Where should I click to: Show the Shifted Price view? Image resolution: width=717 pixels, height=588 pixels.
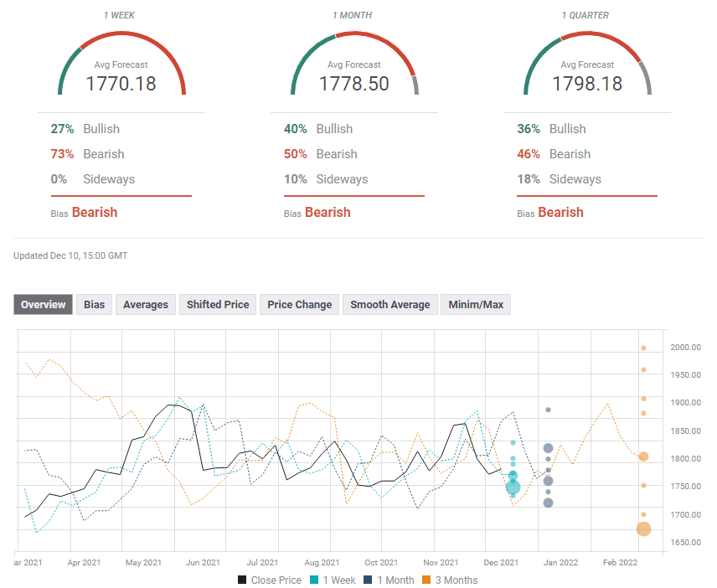pos(218,305)
